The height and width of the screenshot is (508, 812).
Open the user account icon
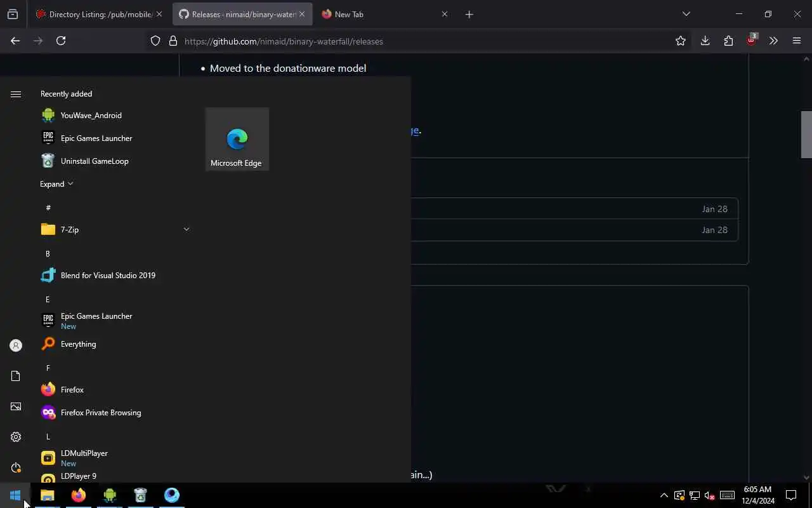pyautogui.click(x=16, y=345)
